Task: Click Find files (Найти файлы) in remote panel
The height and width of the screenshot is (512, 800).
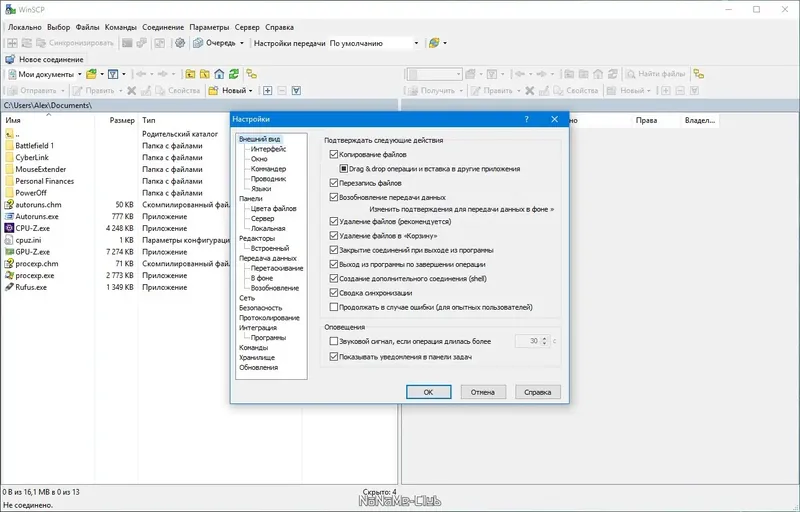Action: tap(656, 74)
